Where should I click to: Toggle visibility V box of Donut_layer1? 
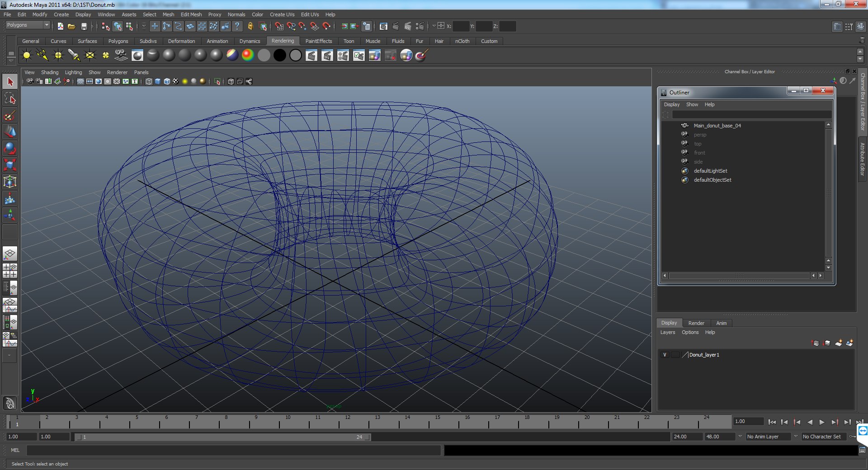point(665,355)
